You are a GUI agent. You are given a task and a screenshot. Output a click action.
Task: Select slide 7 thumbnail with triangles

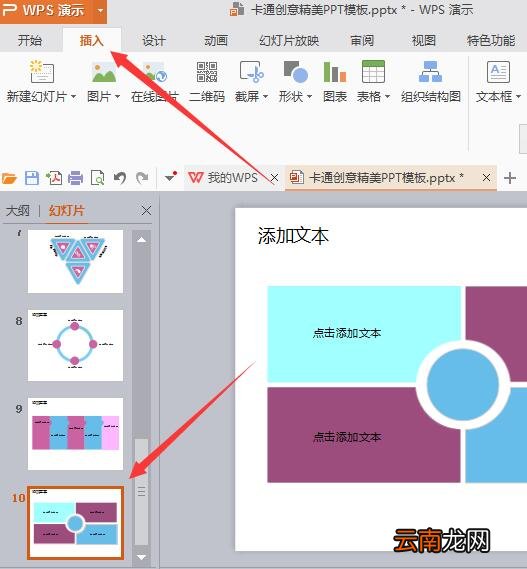pyautogui.click(x=75, y=261)
